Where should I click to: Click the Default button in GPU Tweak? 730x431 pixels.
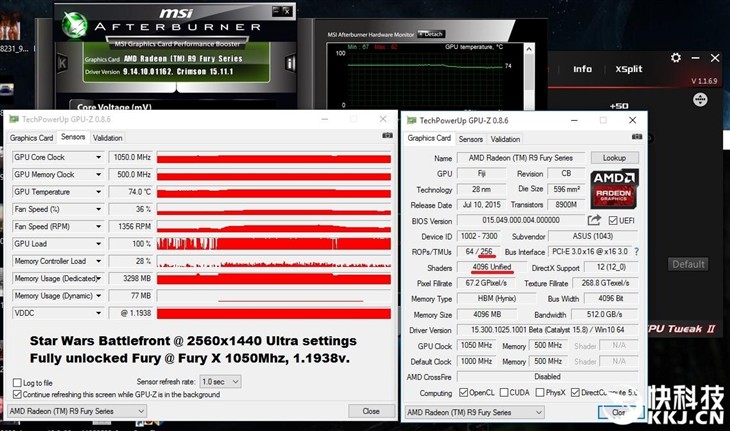click(688, 264)
